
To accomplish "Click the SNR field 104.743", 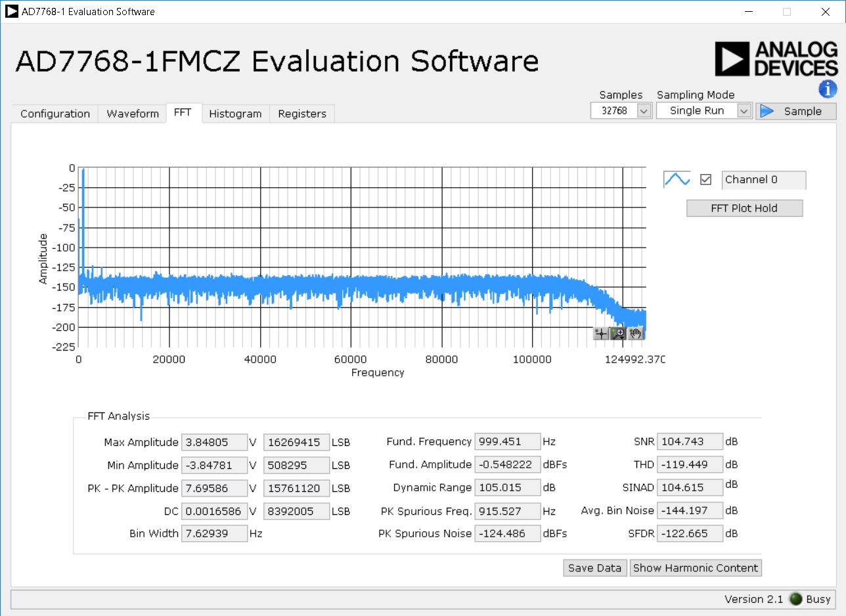I will click(690, 441).
